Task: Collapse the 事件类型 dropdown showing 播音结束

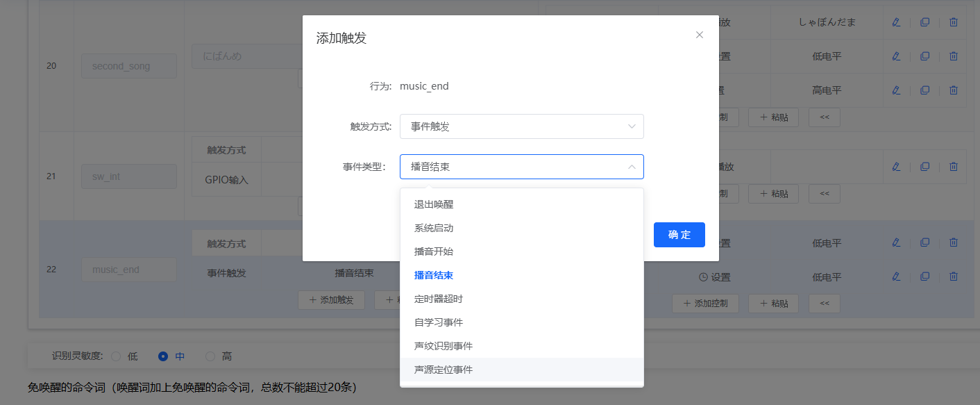Action: [522, 167]
